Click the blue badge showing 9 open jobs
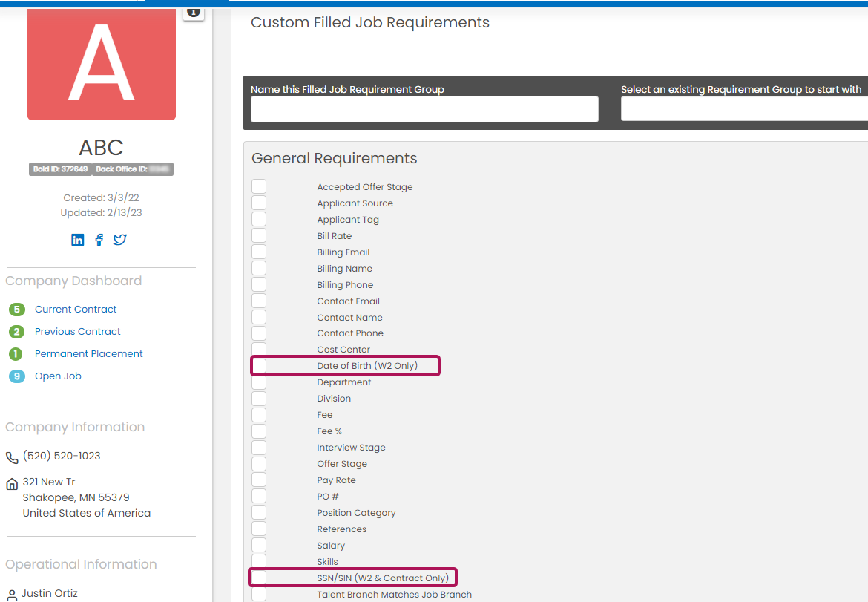 (x=16, y=376)
